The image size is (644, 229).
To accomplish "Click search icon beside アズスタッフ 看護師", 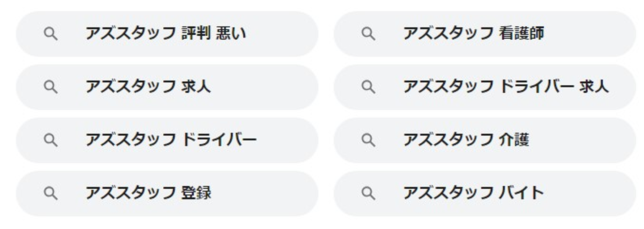I will pos(368,34).
